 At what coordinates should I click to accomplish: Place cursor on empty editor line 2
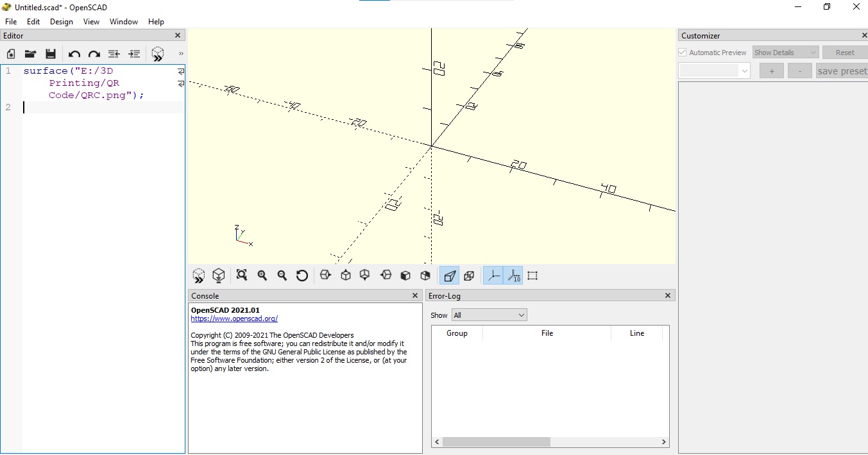click(103, 107)
